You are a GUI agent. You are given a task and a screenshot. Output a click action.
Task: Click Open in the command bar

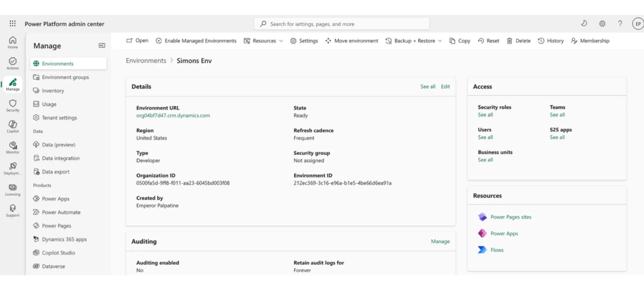click(137, 41)
